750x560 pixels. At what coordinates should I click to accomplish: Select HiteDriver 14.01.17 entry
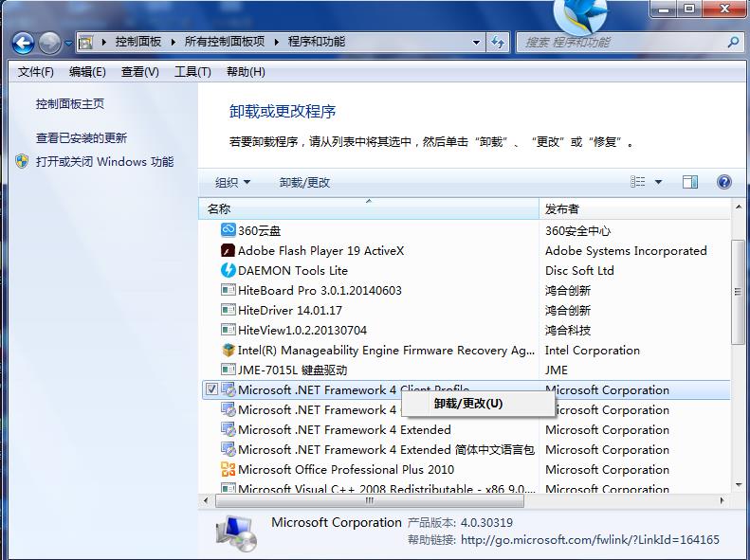tap(290, 310)
